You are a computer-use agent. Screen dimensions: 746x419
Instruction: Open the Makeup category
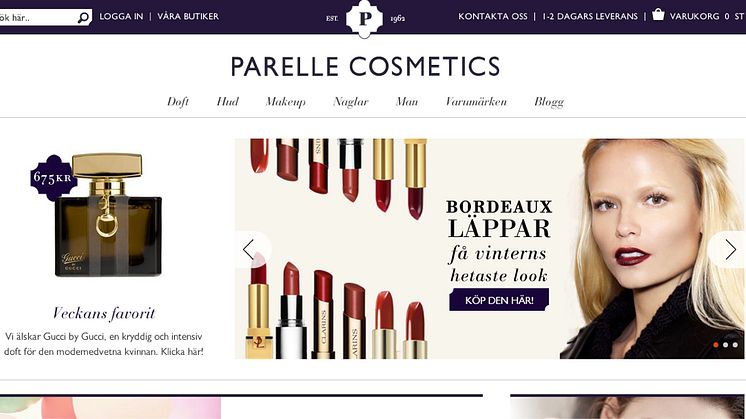pos(285,102)
